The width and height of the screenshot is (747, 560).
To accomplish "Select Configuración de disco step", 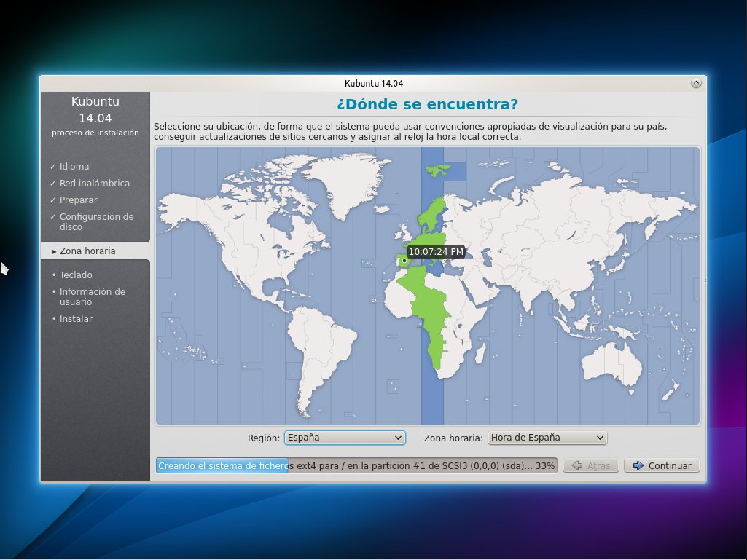I will coord(96,221).
